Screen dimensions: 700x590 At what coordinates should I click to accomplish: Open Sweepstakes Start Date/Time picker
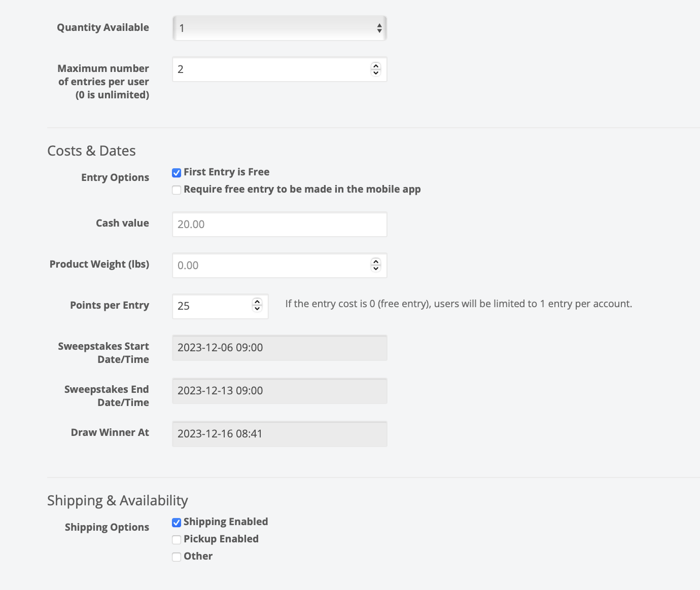279,348
